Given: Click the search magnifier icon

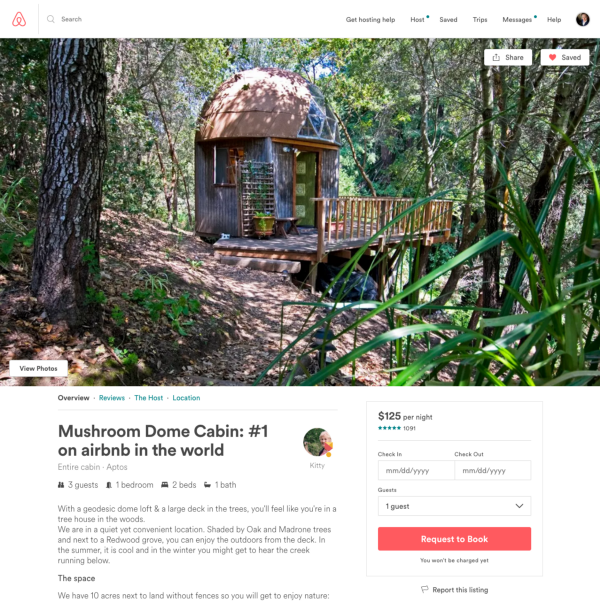Looking at the screenshot, I should point(51,19).
